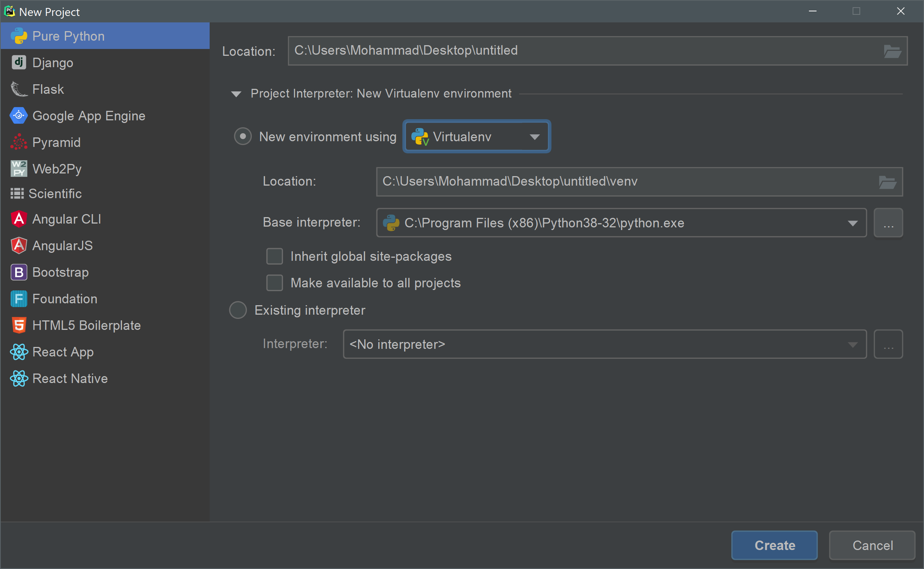This screenshot has width=924, height=569.
Task: Choose Google App Engine project type
Action: tap(105, 116)
